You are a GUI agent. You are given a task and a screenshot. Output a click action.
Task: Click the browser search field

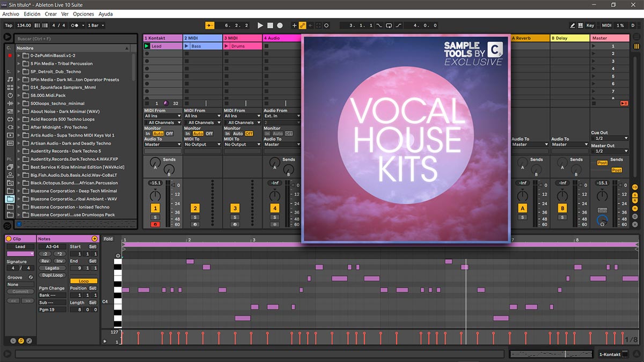point(75,39)
